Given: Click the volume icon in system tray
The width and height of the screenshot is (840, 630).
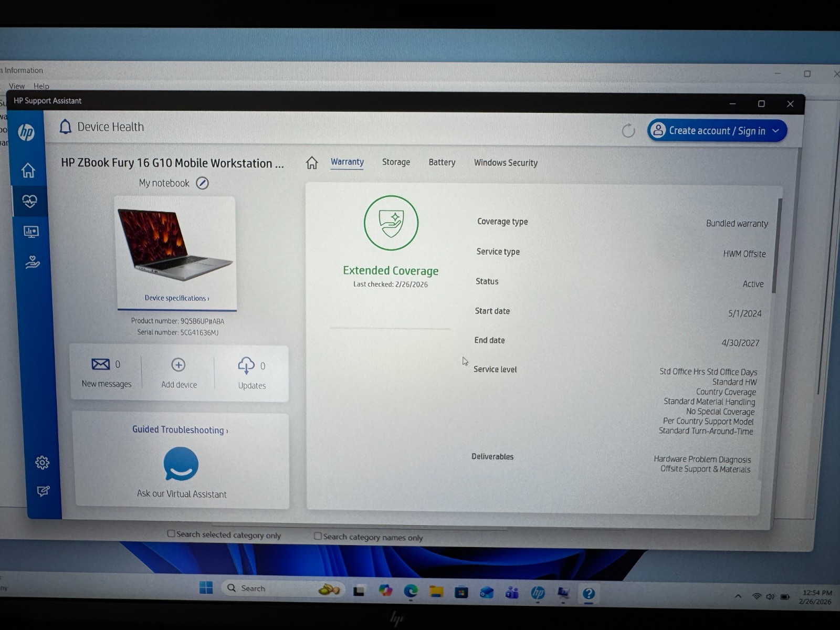Looking at the screenshot, I should 770,597.
